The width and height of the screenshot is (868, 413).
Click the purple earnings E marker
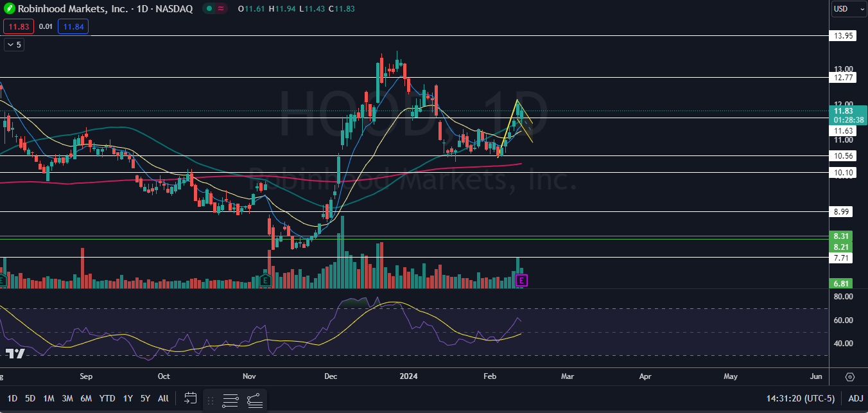(x=522, y=280)
